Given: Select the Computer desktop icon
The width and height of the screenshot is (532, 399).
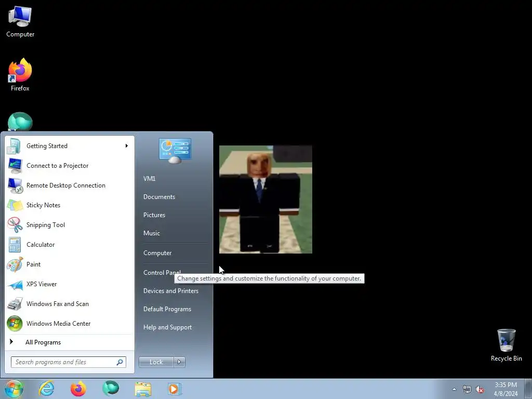Looking at the screenshot, I should [20, 22].
